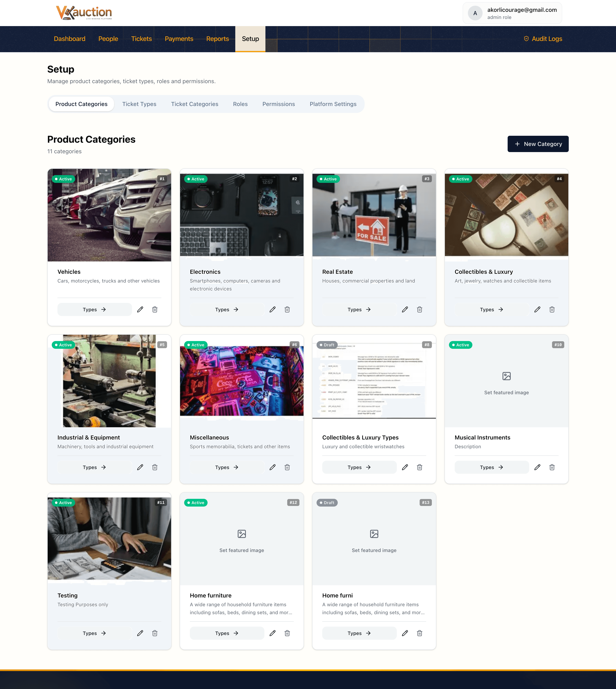
Task: Delete the Miscellaneous category
Action: (287, 467)
